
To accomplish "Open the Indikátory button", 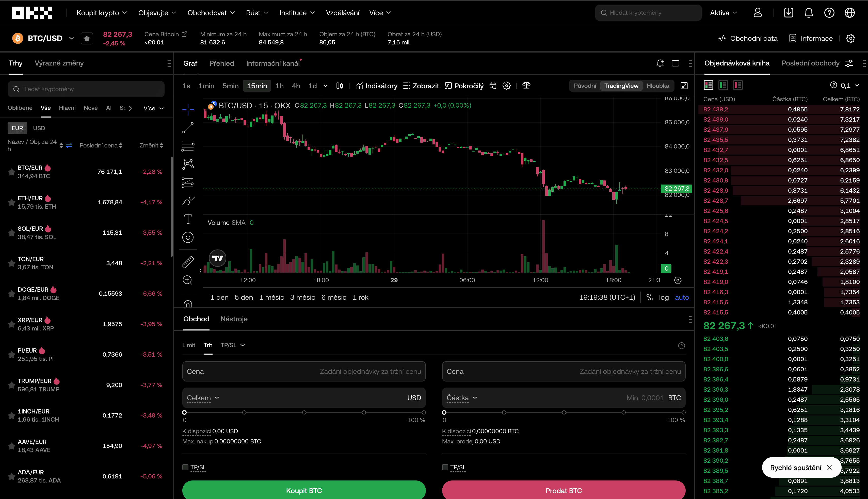I will point(376,86).
